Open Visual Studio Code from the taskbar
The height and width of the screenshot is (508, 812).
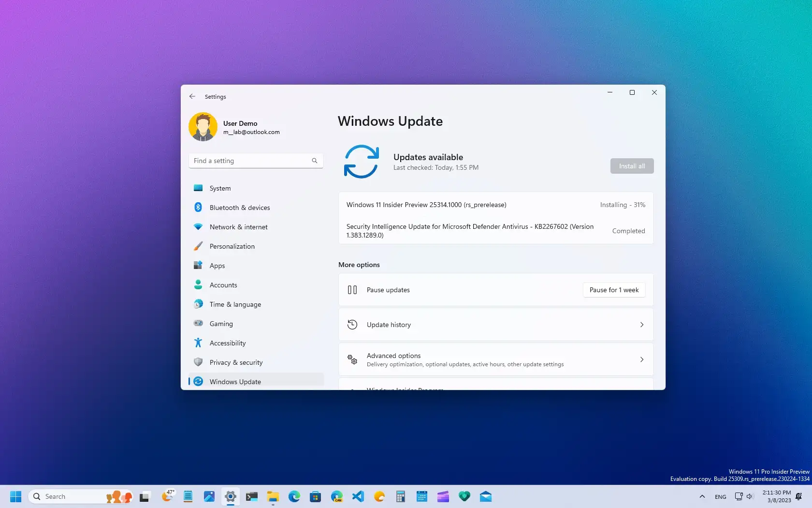pyautogui.click(x=358, y=496)
